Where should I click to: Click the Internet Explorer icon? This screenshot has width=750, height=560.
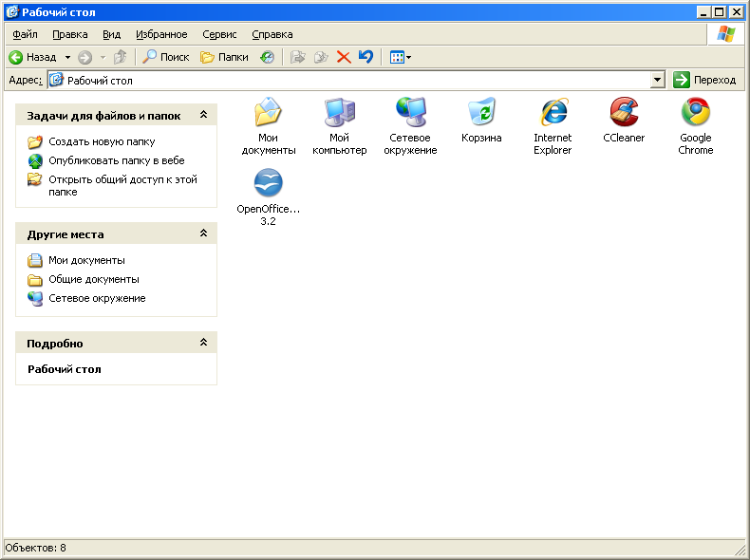(x=553, y=113)
